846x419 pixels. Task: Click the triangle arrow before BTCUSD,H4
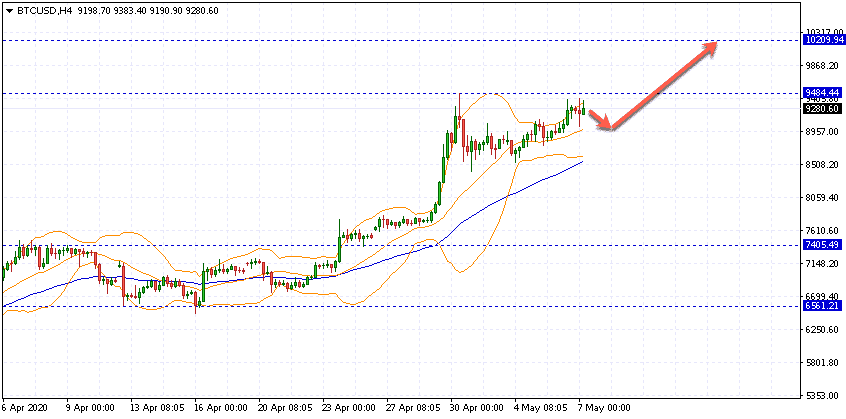pyautogui.click(x=8, y=11)
